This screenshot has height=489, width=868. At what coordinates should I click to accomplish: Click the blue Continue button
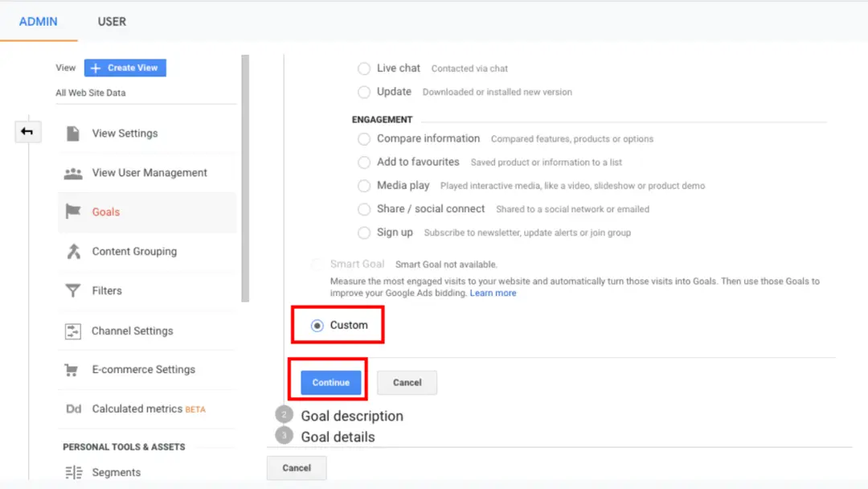click(331, 383)
